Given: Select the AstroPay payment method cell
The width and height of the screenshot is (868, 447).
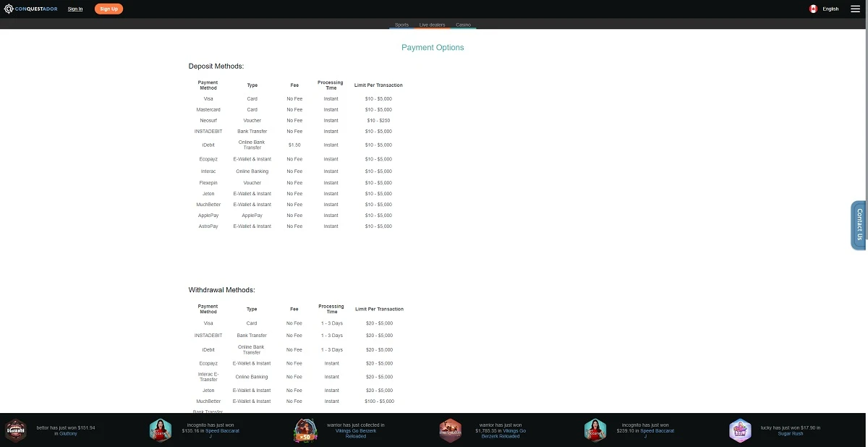Looking at the screenshot, I should point(208,226).
